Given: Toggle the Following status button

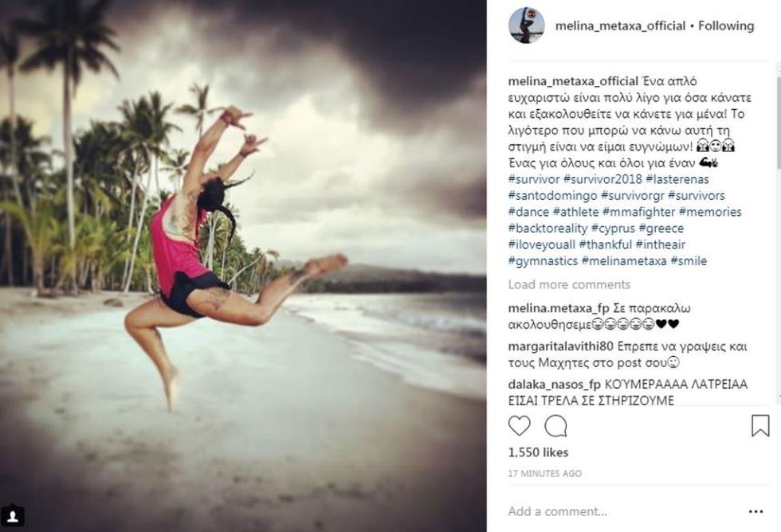Looking at the screenshot, I should pyautogui.click(x=726, y=25).
